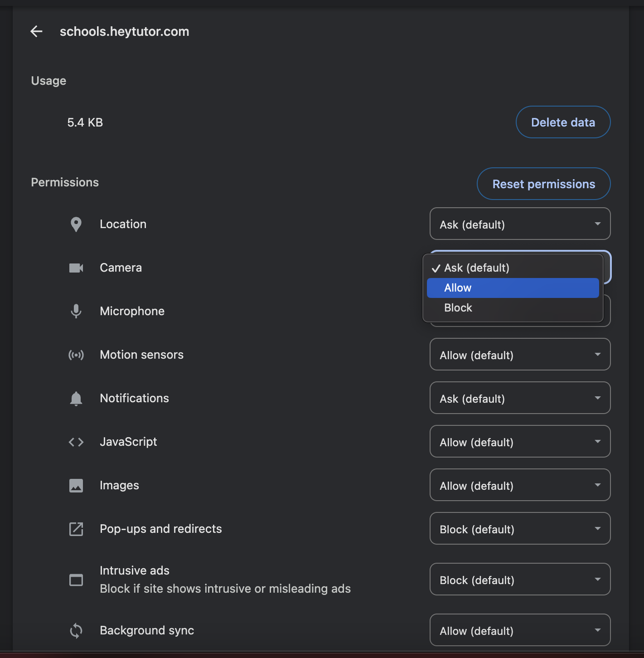The image size is (644, 658).
Task: Click the Pop-ups and redirects label
Action: click(x=160, y=529)
